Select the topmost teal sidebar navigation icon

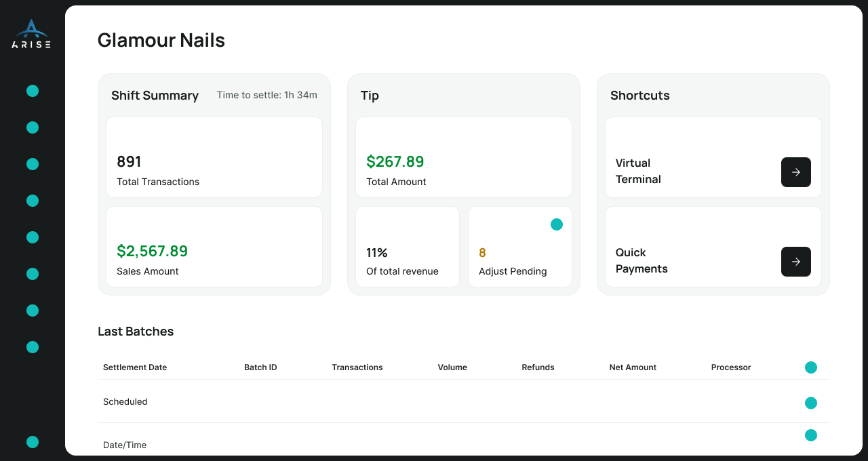coord(33,91)
